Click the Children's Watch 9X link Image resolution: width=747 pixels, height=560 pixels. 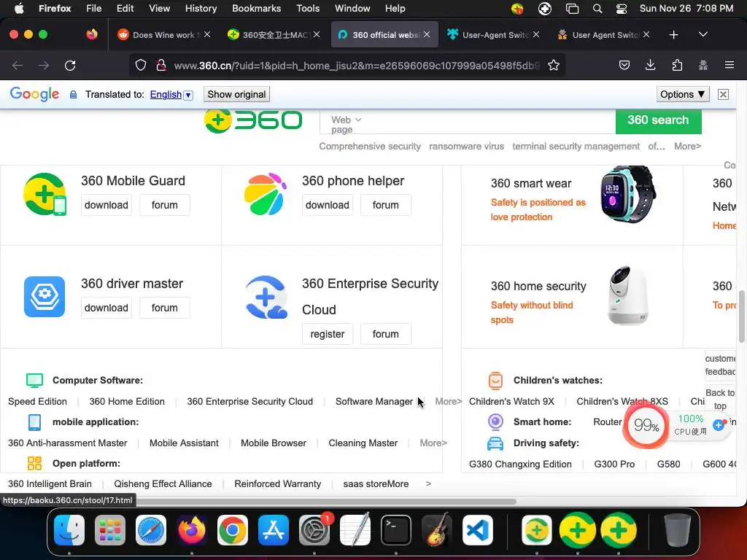pyautogui.click(x=511, y=402)
